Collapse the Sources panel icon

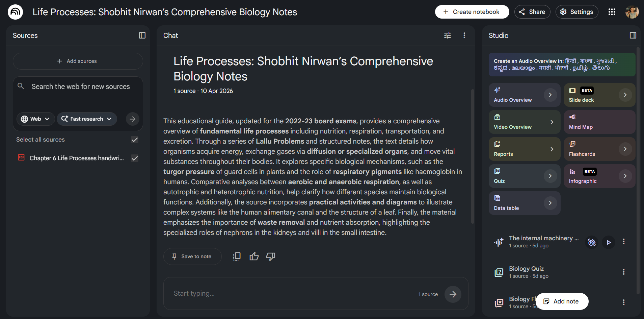(142, 35)
